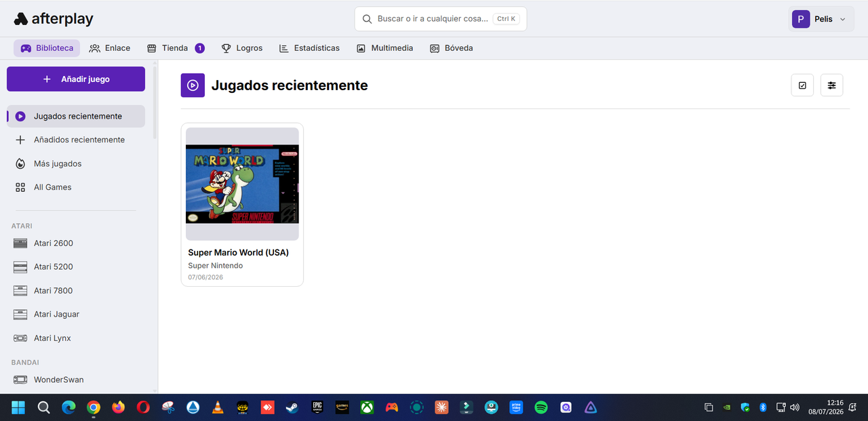
Task: Click the search magnifier icon in the search bar
Action: tap(367, 19)
